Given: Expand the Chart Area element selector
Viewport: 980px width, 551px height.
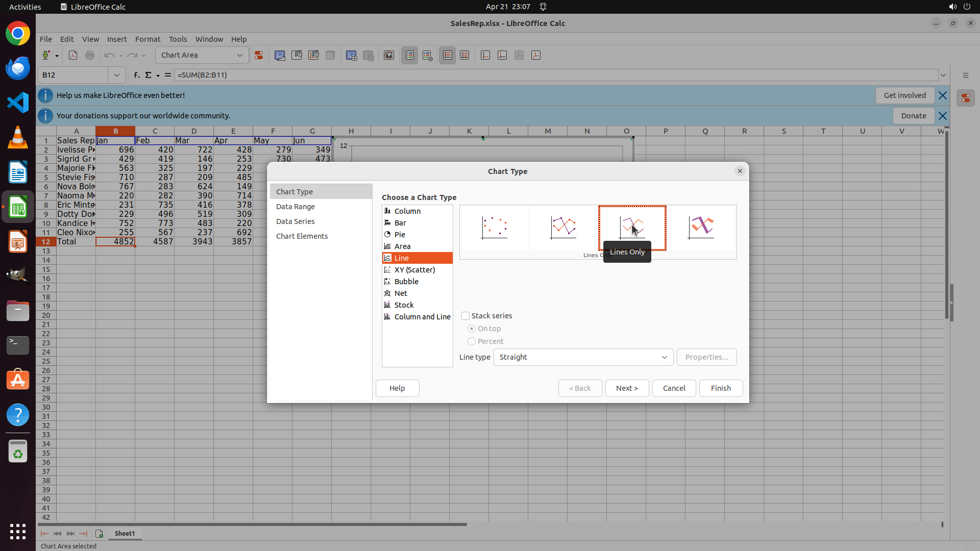Looking at the screenshot, I should tap(239, 55).
